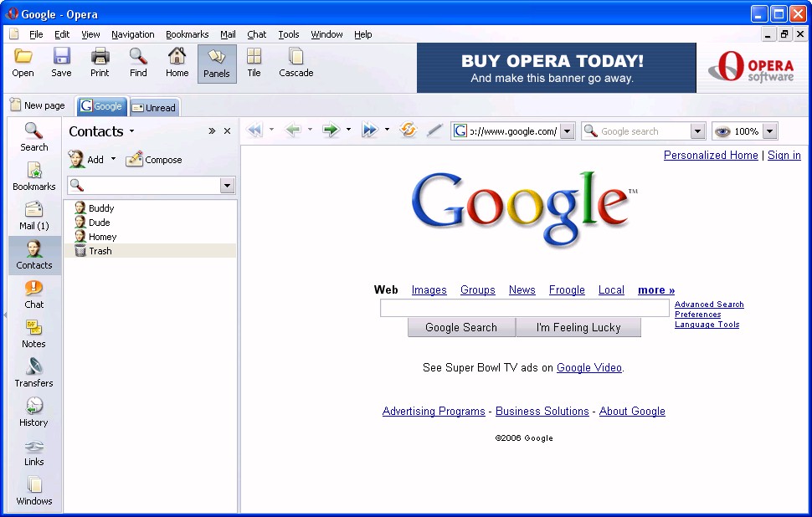
Task: Open the Add button dropdown arrow
Action: (x=113, y=159)
